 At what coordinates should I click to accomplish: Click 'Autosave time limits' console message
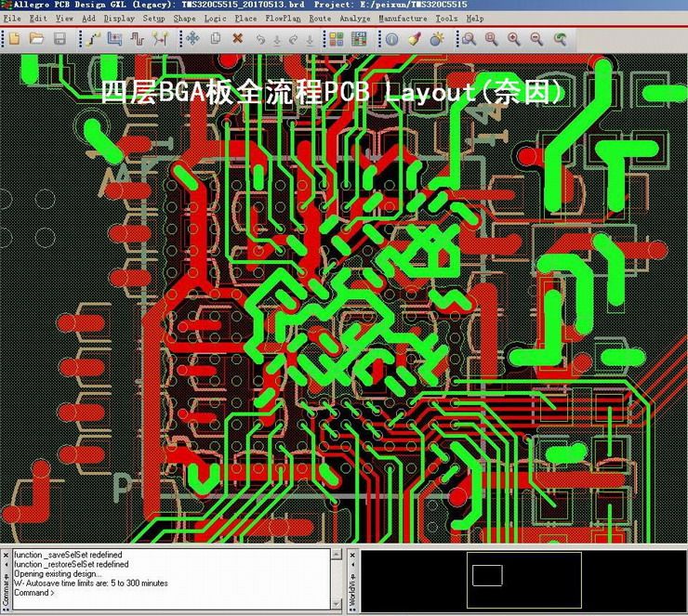tap(91, 583)
